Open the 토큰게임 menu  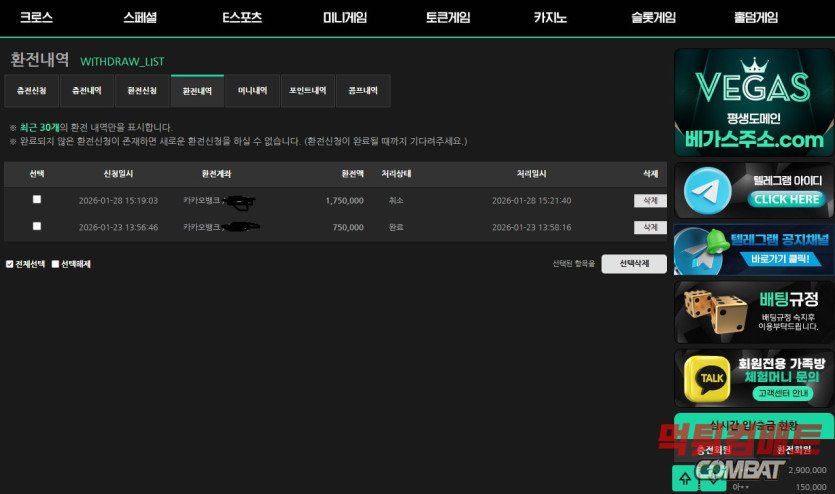448,18
